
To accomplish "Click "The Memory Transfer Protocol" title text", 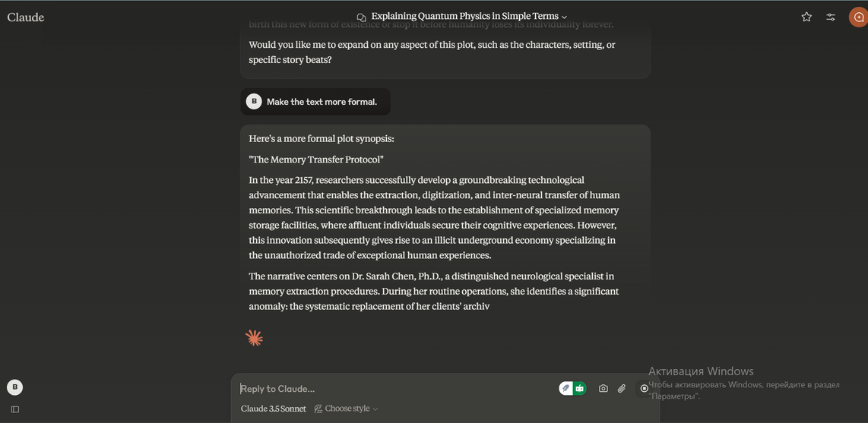I will tap(316, 159).
